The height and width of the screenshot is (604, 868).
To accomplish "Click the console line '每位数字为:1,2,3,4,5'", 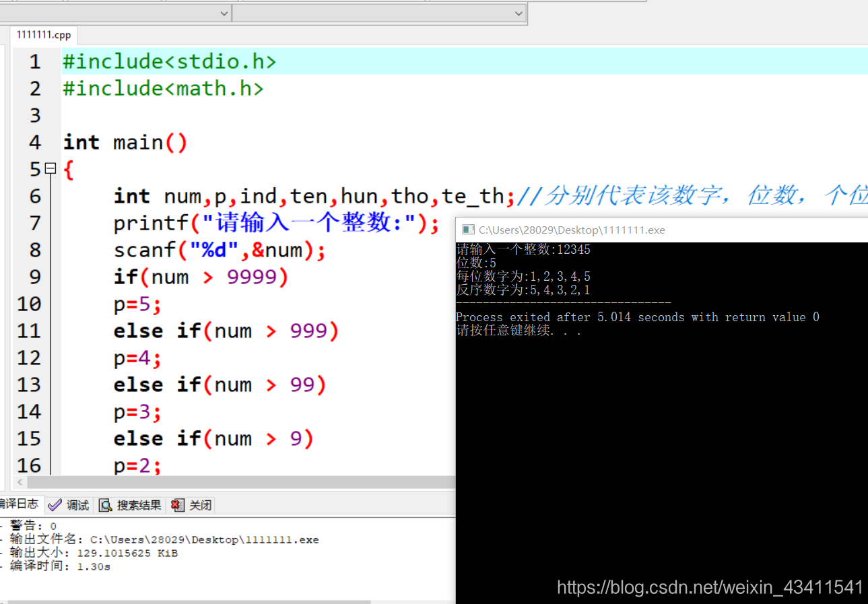I will tap(523, 277).
